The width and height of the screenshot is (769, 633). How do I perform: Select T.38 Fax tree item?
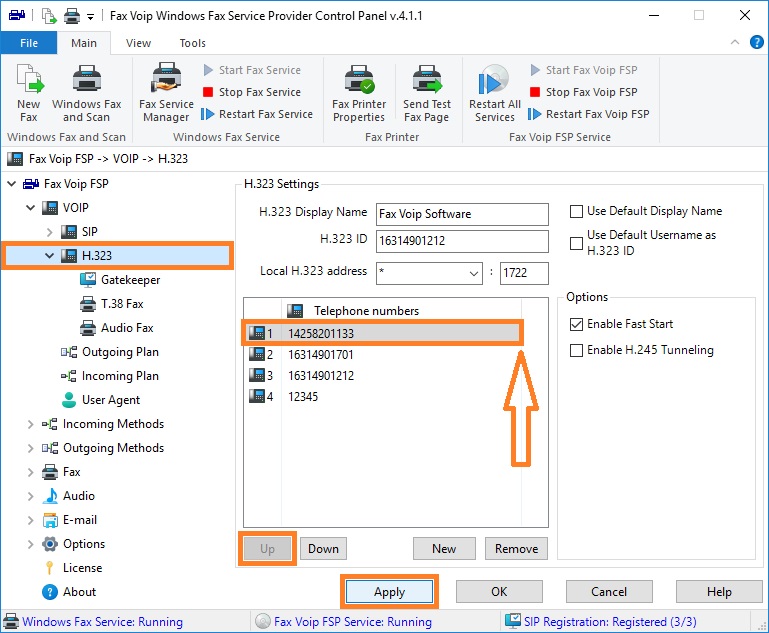click(112, 304)
